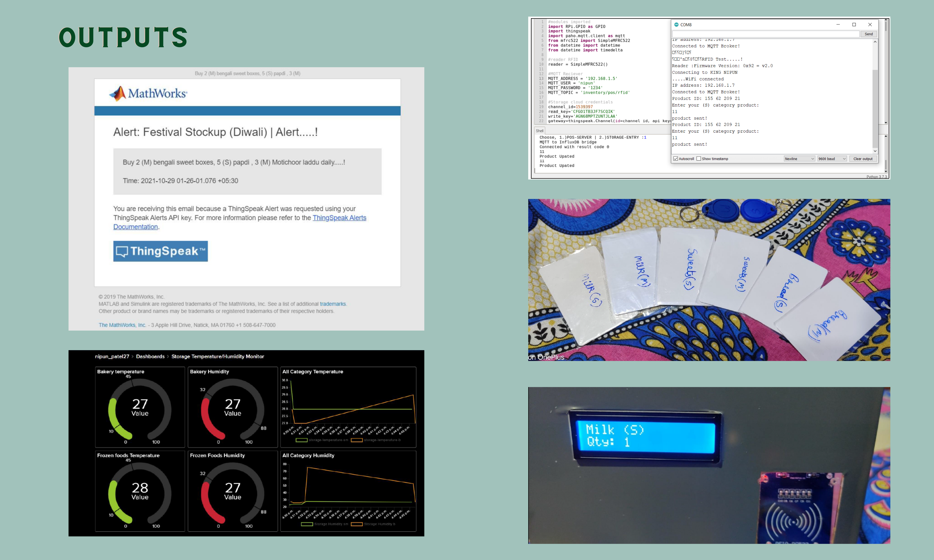Click the green storage-temperature-sm legend swatch

tap(301, 440)
